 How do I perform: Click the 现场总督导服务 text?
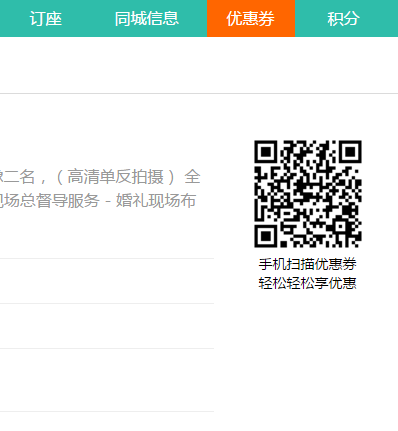(49, 201)
